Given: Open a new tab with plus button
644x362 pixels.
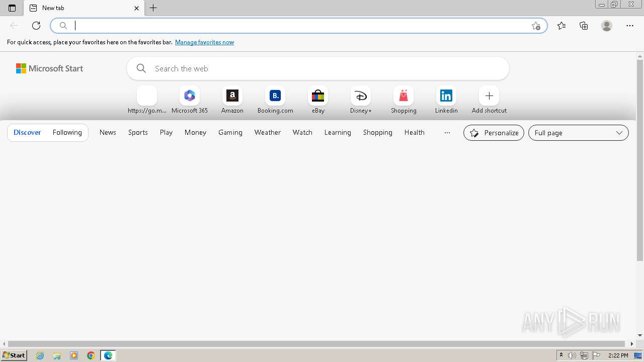Looking at the screenshot, I should click(x=153, y=8).
